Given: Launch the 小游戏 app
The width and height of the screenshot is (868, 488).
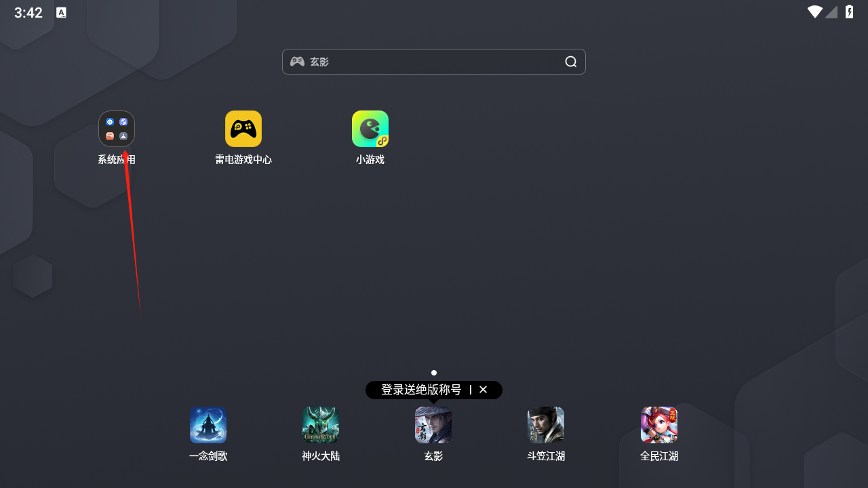Looking at the screenshot, I should pos(370,129).
